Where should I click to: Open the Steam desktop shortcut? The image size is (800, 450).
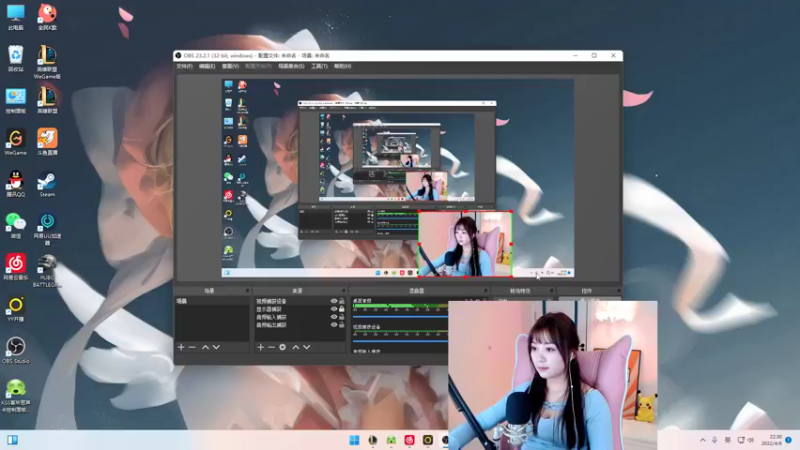pyautogui.click(x=47, y=184)
